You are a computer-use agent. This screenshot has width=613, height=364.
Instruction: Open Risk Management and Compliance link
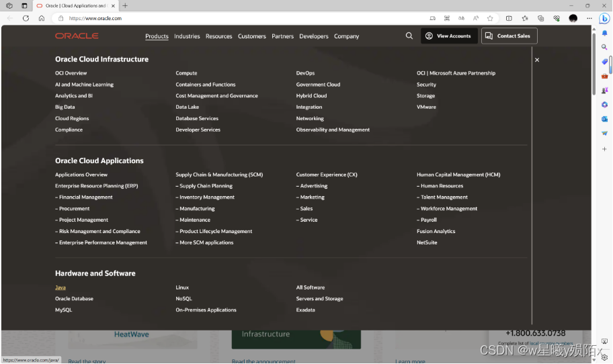(97, 231)
